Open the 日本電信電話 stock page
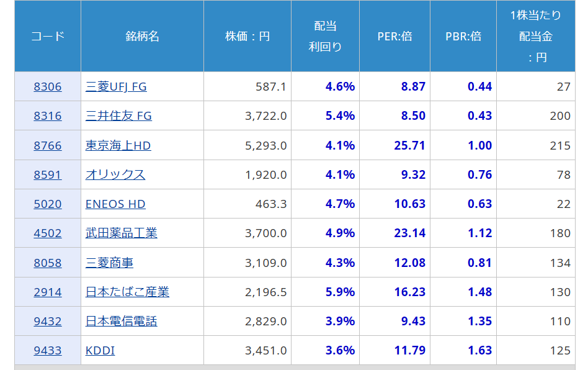 (x=122, y=322)
